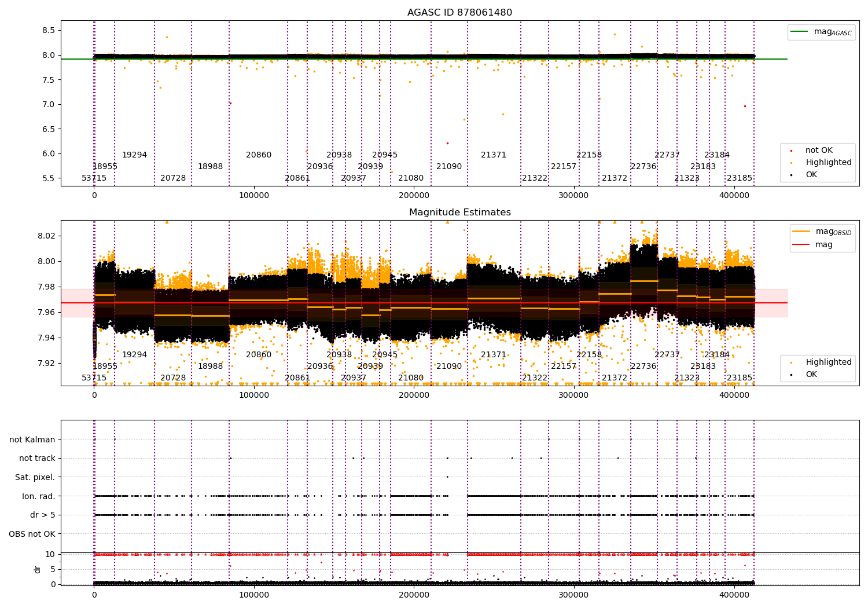Click the 'OBS not OK' axis label

[32, 534]
